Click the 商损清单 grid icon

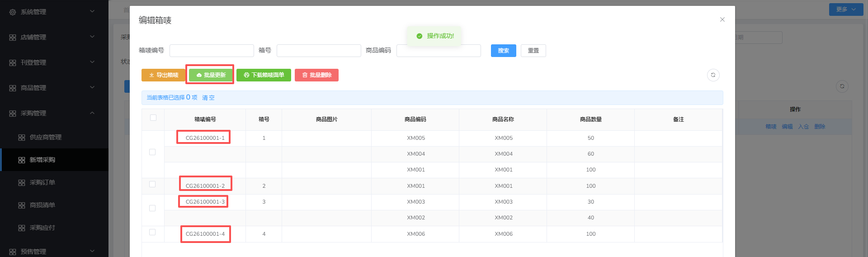[22, 205]
